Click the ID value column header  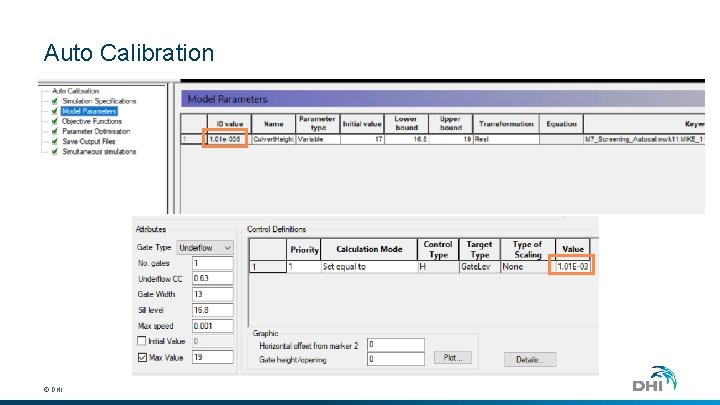[229, 124]
